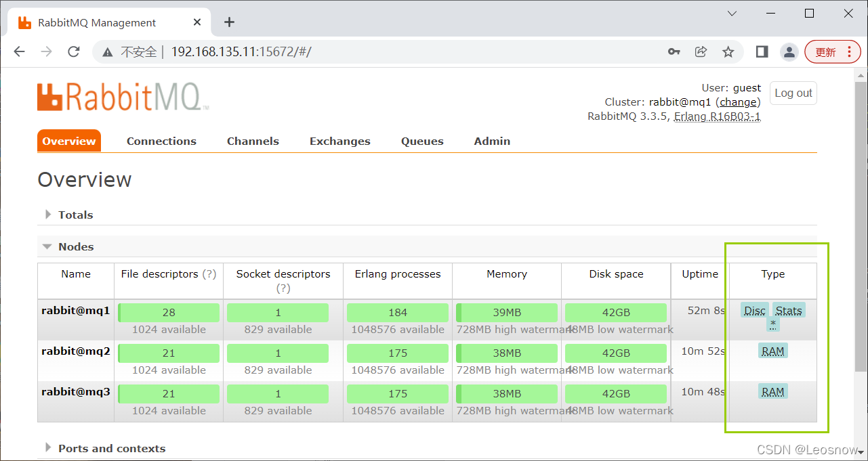
Task: Open the browser side panel icon
Action: pyautogui.click(x=762, y=52)
